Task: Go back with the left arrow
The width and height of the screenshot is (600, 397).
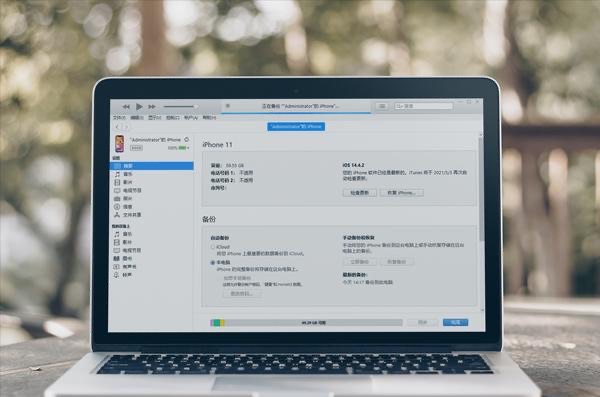Action: click(x=117, y=127)
